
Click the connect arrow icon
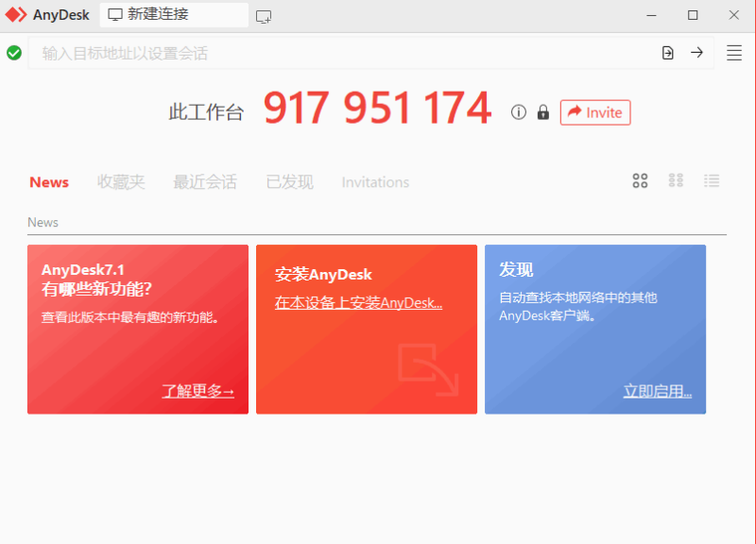point(696,52)
